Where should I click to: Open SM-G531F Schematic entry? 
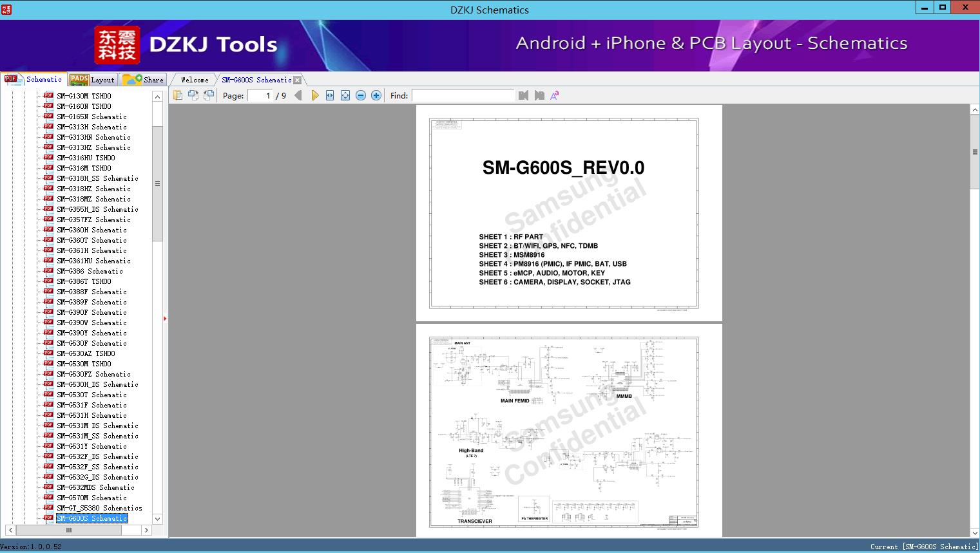click(91, 405)
